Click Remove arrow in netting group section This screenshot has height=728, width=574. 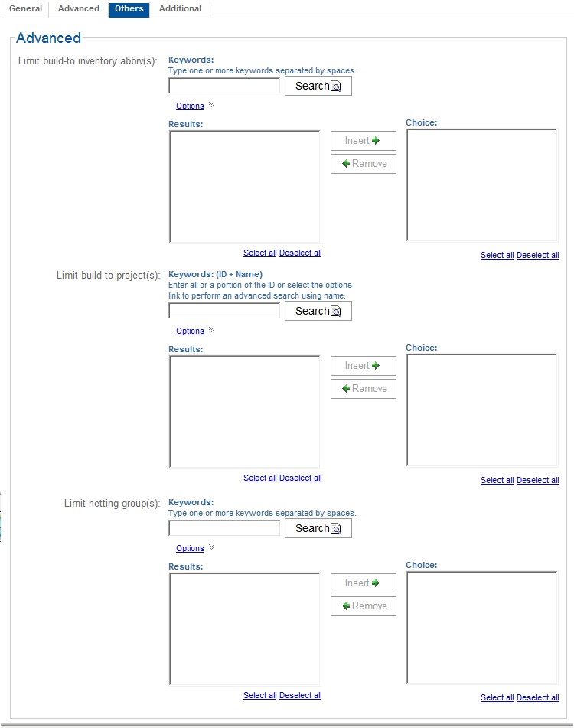point(363,606)
